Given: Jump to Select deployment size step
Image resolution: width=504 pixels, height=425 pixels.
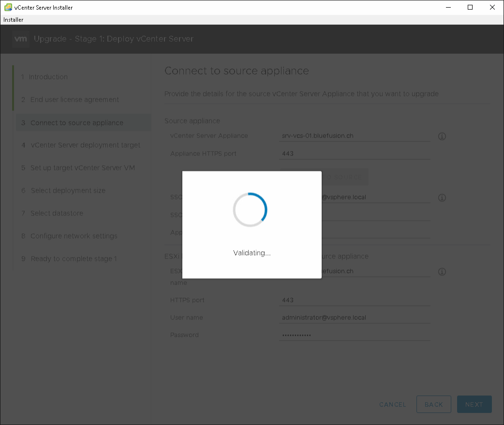Looking at the screenshot, I should pos(68,191).
